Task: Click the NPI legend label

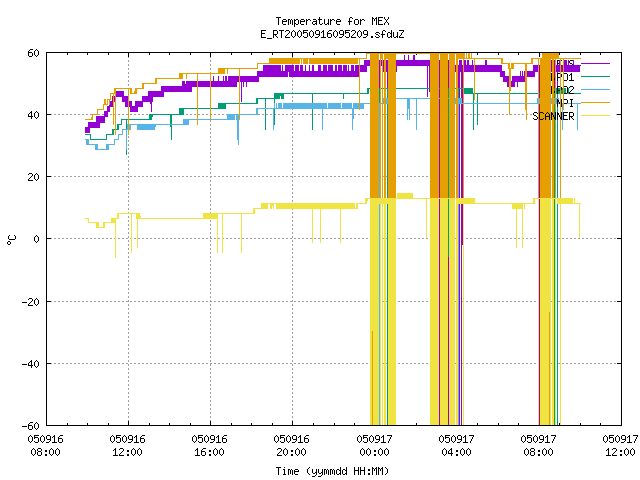Action: coord(565,103)
